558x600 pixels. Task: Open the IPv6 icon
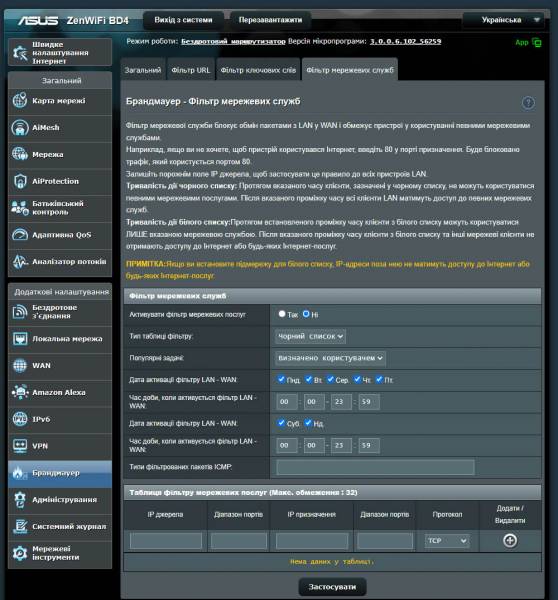click(x=20, y=419)
